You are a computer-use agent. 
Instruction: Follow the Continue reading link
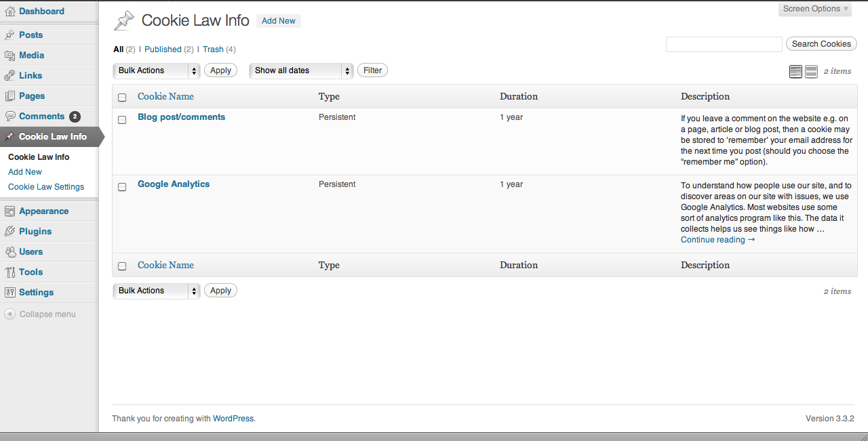(x=717, y=240)
